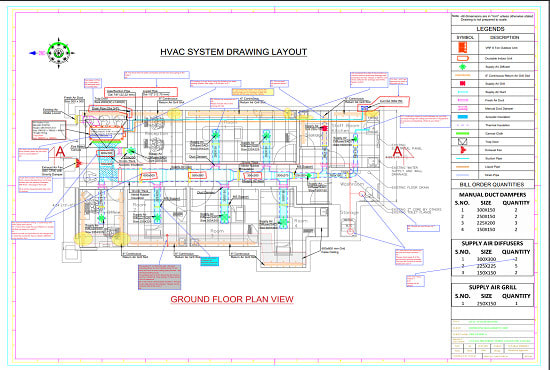
Task: Select the red supply air grill legend symbol
Action: 463,83
